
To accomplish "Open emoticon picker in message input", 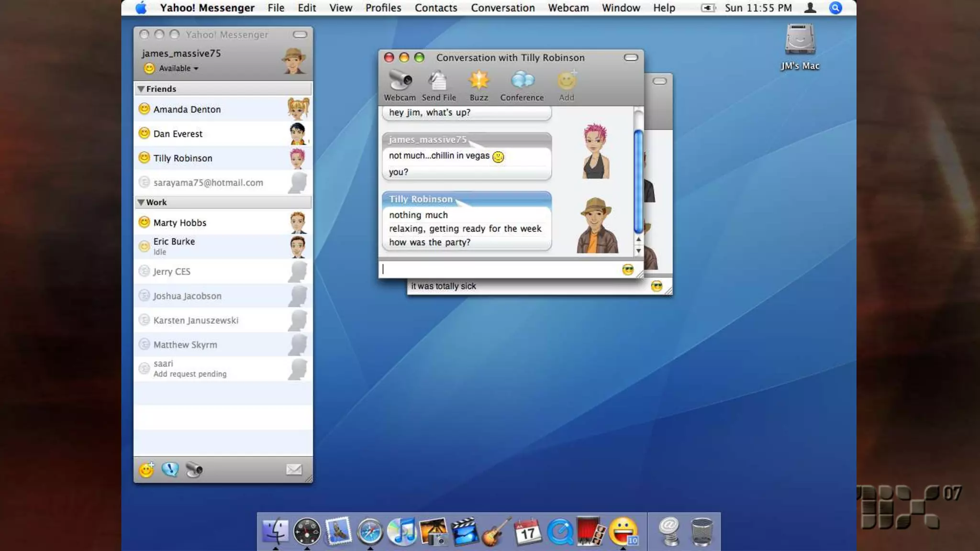I will click(x=628, y=270).
